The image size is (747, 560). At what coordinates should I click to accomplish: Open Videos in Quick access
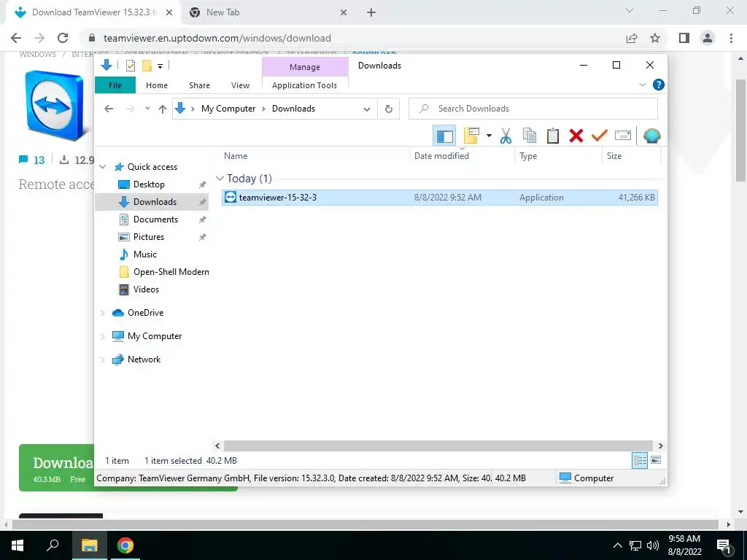pyautogui.click(x=146, y=289)
